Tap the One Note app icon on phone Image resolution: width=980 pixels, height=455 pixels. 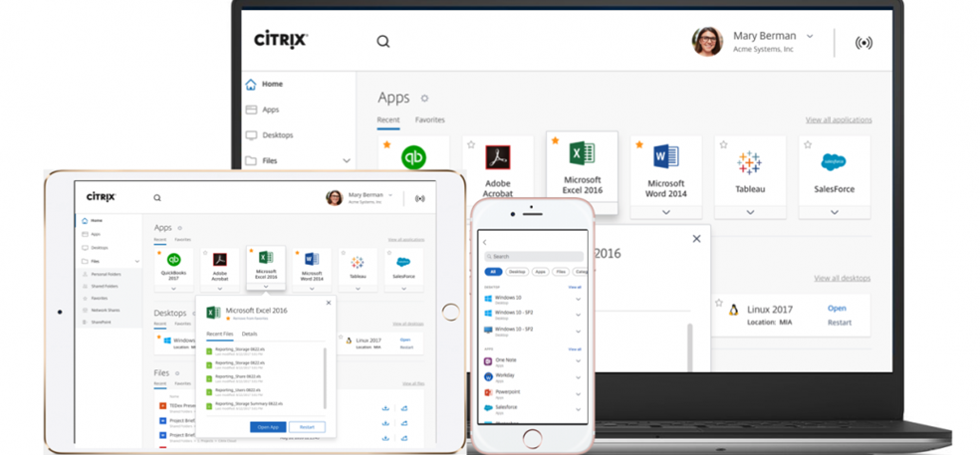(x=489, y=361)
